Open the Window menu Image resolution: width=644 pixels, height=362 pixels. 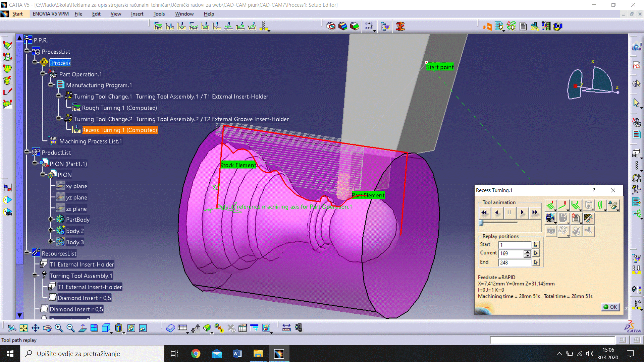pyautogui.click(x=184, y=14)
